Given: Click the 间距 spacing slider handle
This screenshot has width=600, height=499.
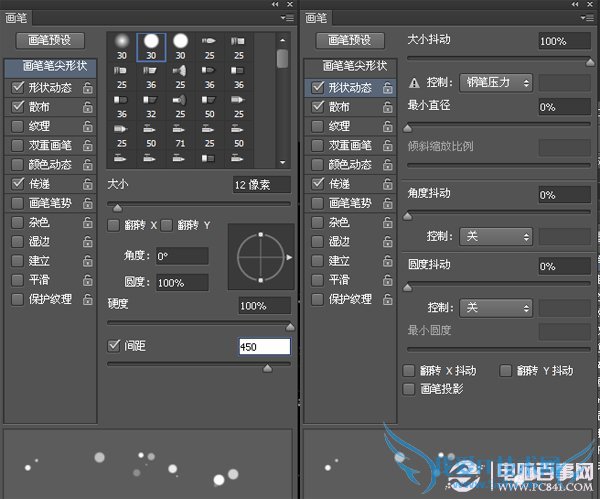Looking at the screenshot, I should coord(267,368).
